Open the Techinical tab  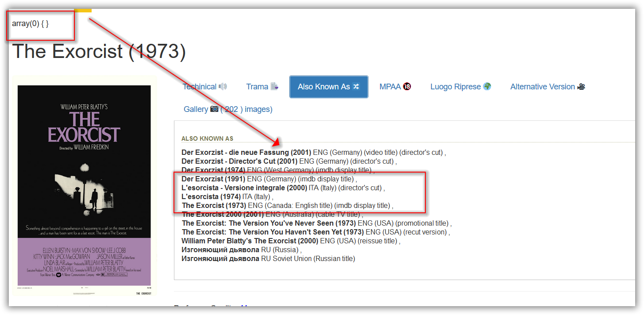pos(205,87)
